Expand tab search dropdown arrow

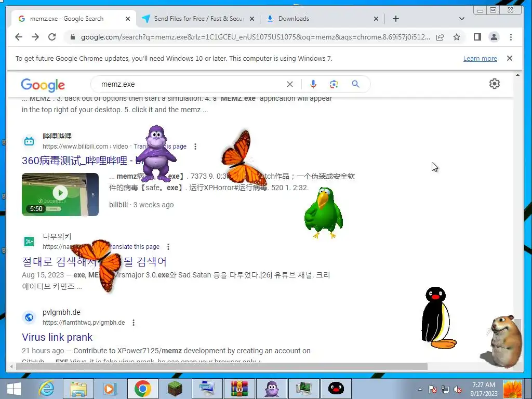(462, 19)
